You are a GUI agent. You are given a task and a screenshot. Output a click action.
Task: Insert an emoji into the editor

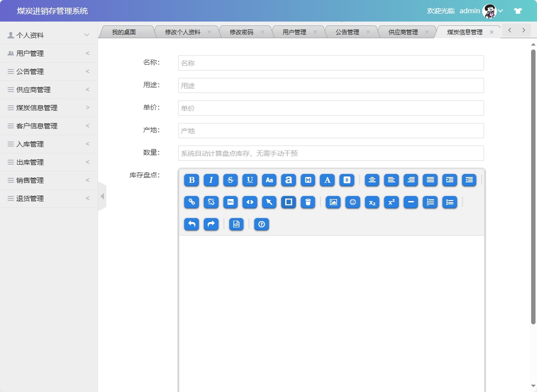353,201
